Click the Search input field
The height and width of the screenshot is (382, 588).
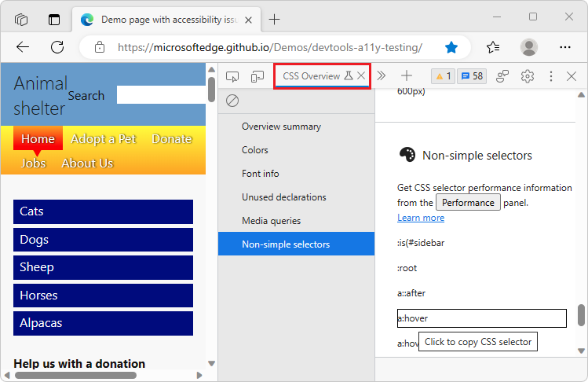pyautogui.click(x=161, y=95)
